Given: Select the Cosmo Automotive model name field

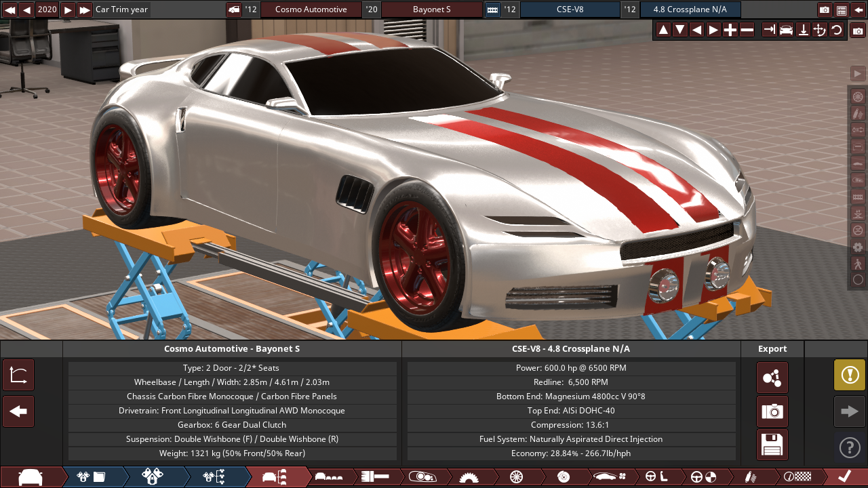Looking at the screenshot, I should 311,9.
